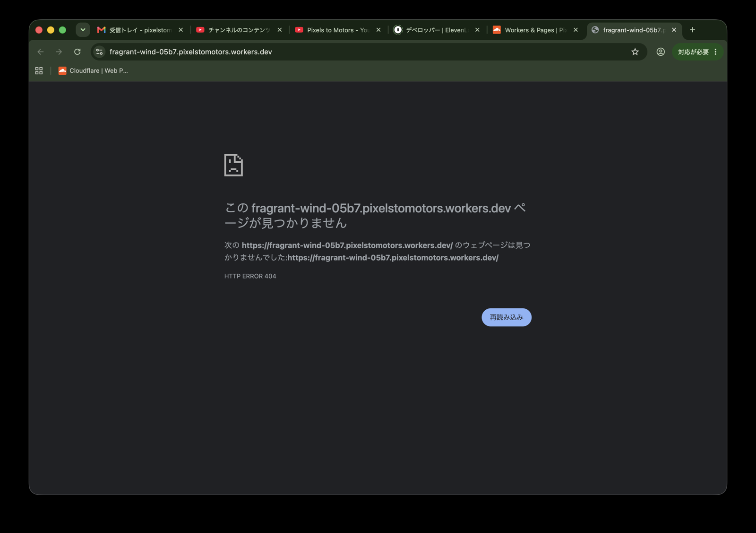The image size is (756, 533).
Task: Open a new tab with plus button
Action: pos(692,30)
